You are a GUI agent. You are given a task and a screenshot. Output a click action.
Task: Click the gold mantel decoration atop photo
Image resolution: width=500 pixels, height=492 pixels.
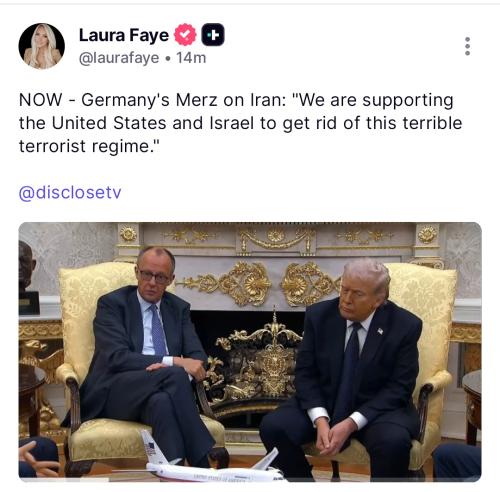coord(277,238)
